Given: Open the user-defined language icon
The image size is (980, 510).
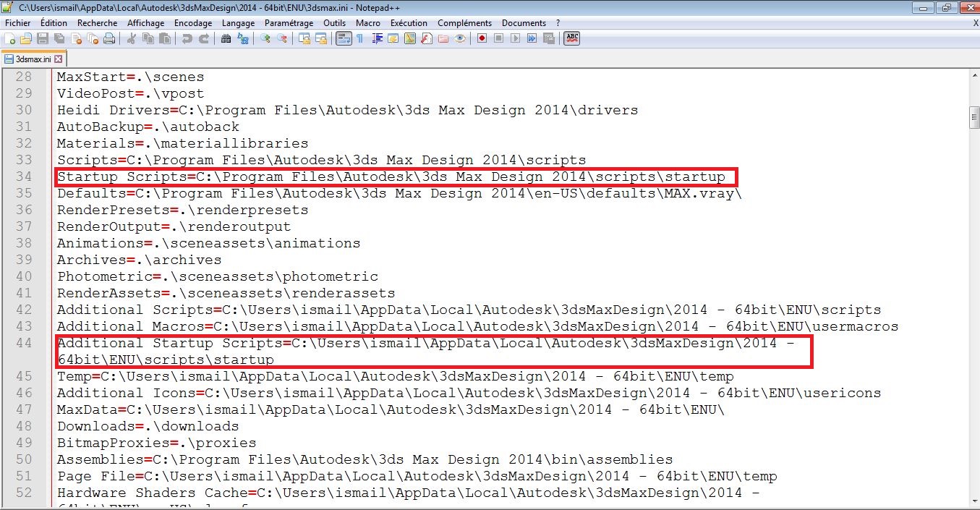Looking at the screenshot, I should (393, 38).
